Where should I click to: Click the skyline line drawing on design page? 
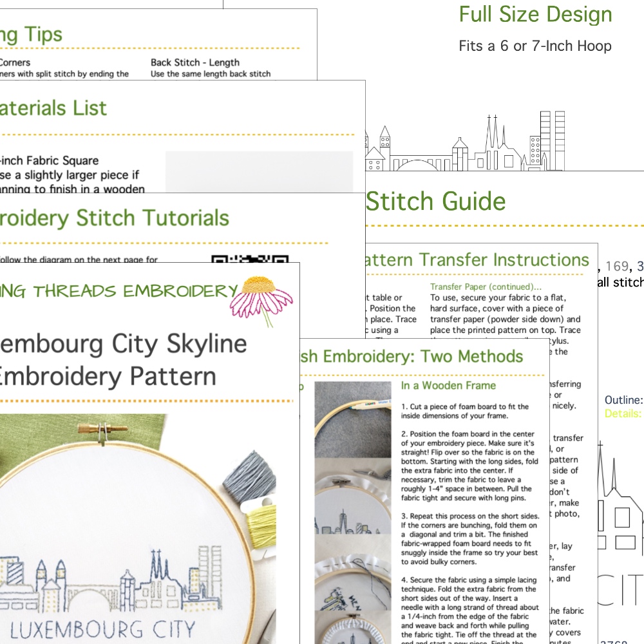(465, 141)
